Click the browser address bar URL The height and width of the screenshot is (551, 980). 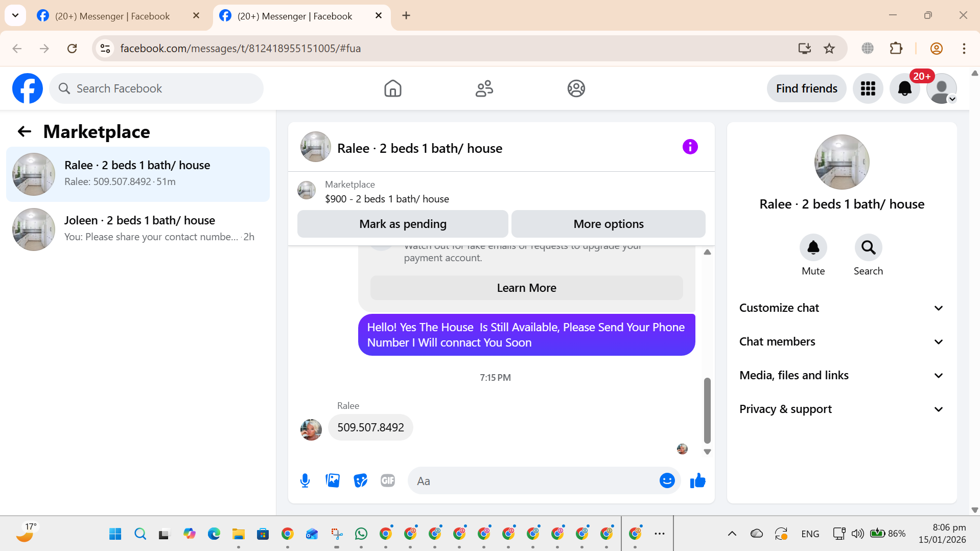point(240,48)
